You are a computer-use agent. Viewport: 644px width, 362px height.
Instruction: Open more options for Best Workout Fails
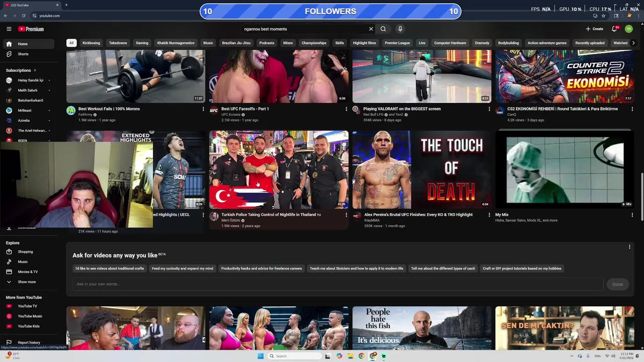[x=203, y=109]
